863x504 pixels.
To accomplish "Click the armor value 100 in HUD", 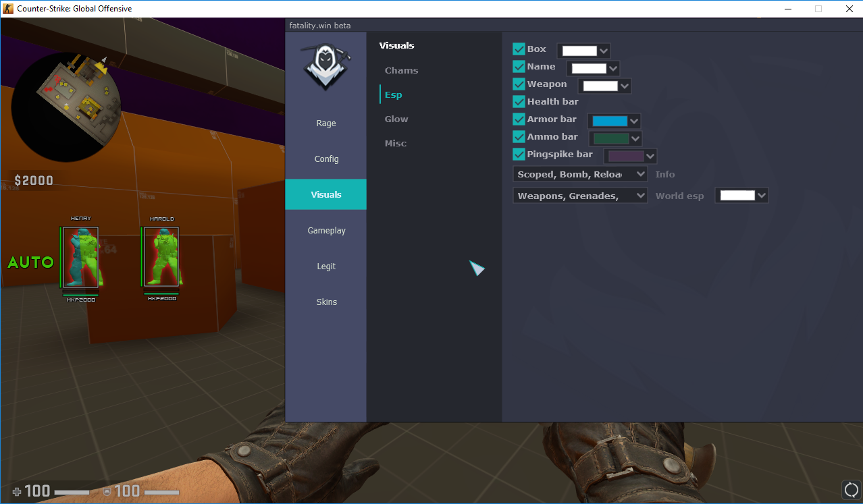I will [127, 491].
